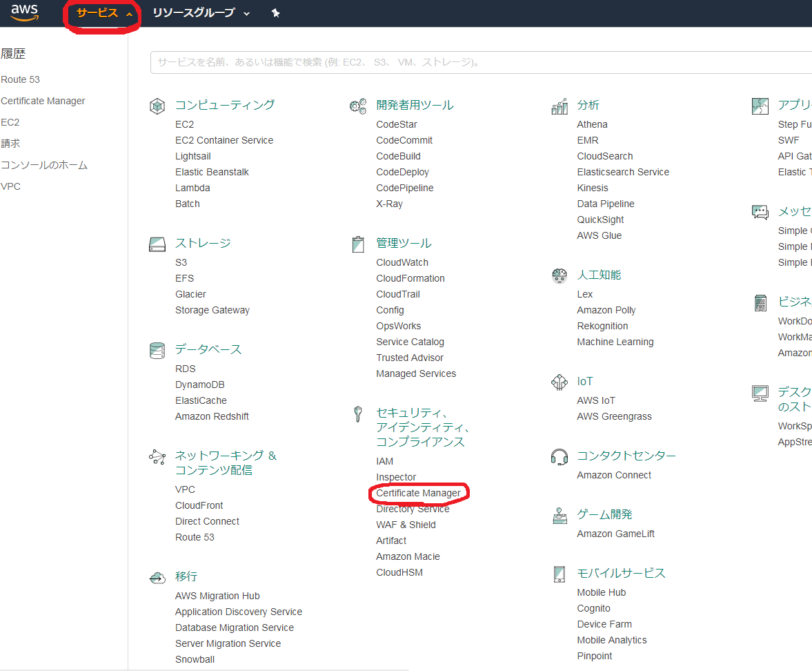Click the 分析 chart icon
Screen dimensions: 812x671
click(x=560, y=106)
